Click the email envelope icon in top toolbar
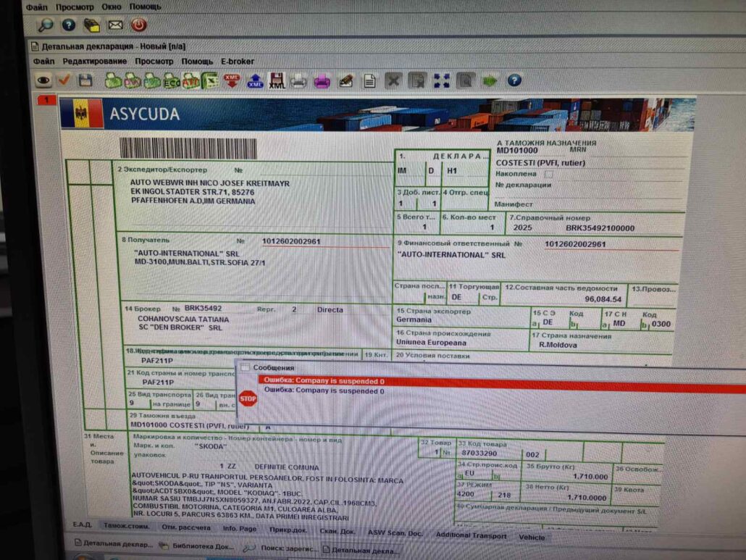The height and width of the screenshot is (560, 746). [115, 25]
